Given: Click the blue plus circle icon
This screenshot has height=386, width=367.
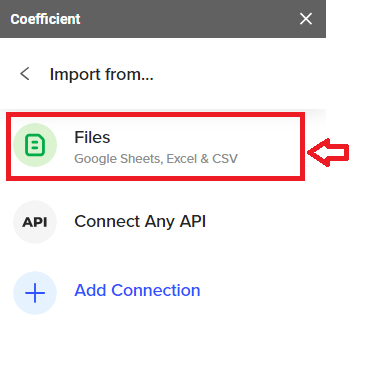Looking at the screenshot, I should (35, 293).
